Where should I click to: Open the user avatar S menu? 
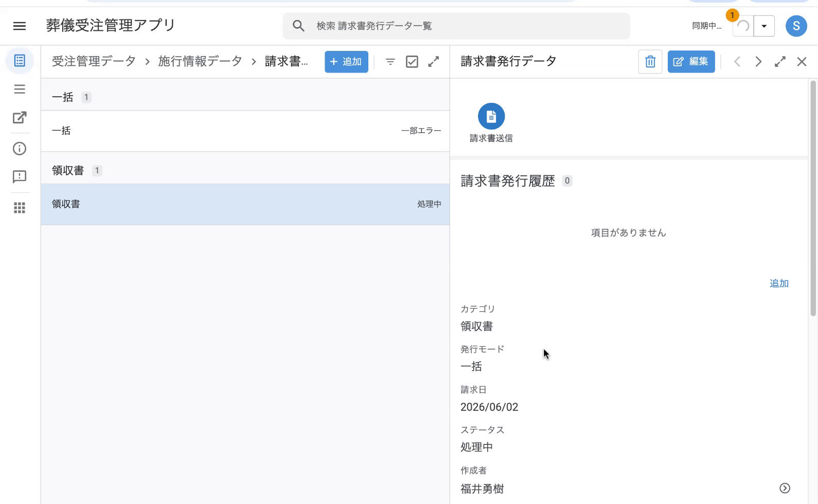(796, 26)
